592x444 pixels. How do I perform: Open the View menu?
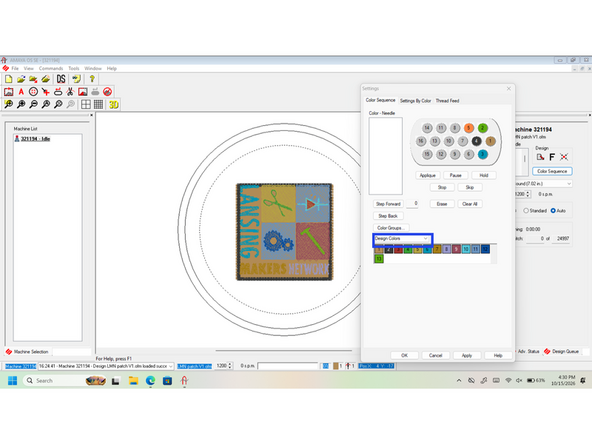(x=29, y=68)
